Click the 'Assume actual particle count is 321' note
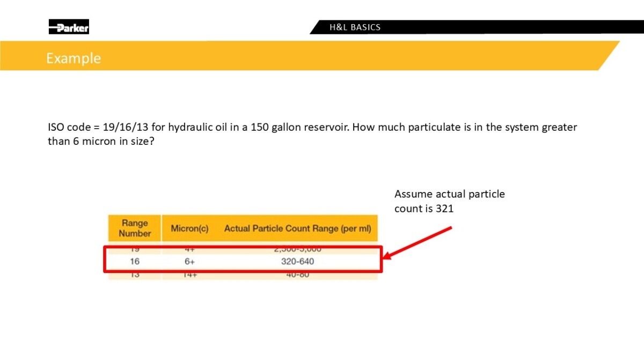Screen dimensions: 644x362 pyautogui.click(x=450, y=201)
